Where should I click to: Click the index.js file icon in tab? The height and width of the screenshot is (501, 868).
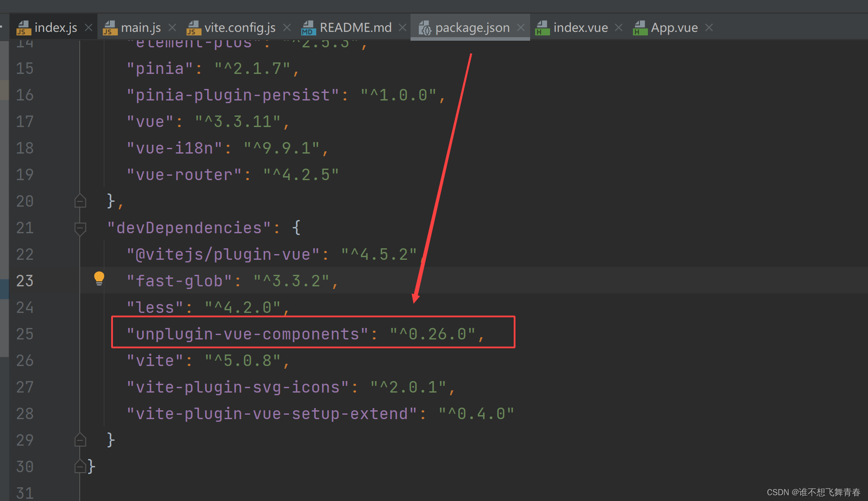pos(24,28)
